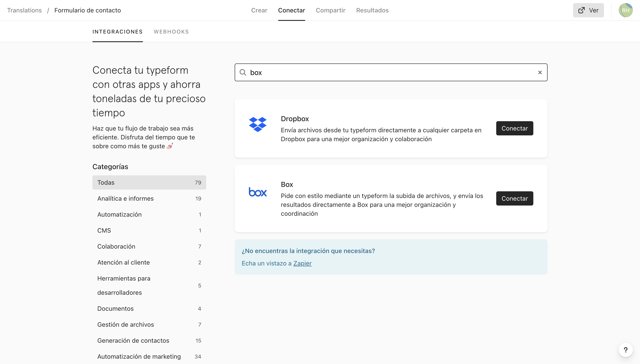Click the Dropbox logo icon
The width and height of the screenshot is (640, 364).
click(x=258, y=124)
